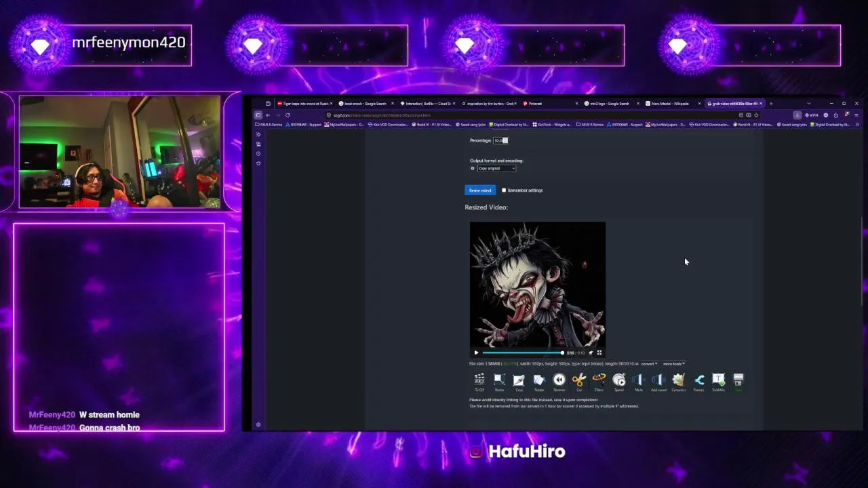Screen dimensions: 868x488
Task: Open browser downloads button
Action: tap(797, 115)
